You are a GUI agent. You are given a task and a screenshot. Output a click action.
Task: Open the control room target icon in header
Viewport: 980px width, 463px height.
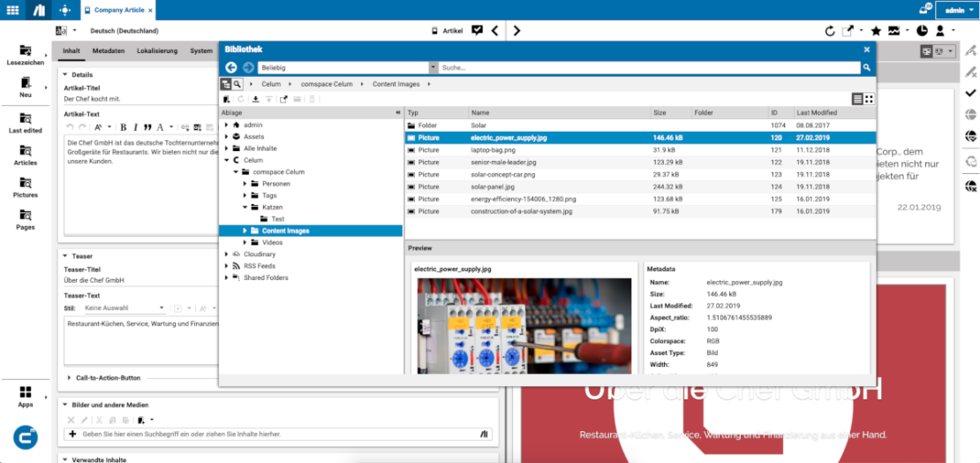pos(64,11)
